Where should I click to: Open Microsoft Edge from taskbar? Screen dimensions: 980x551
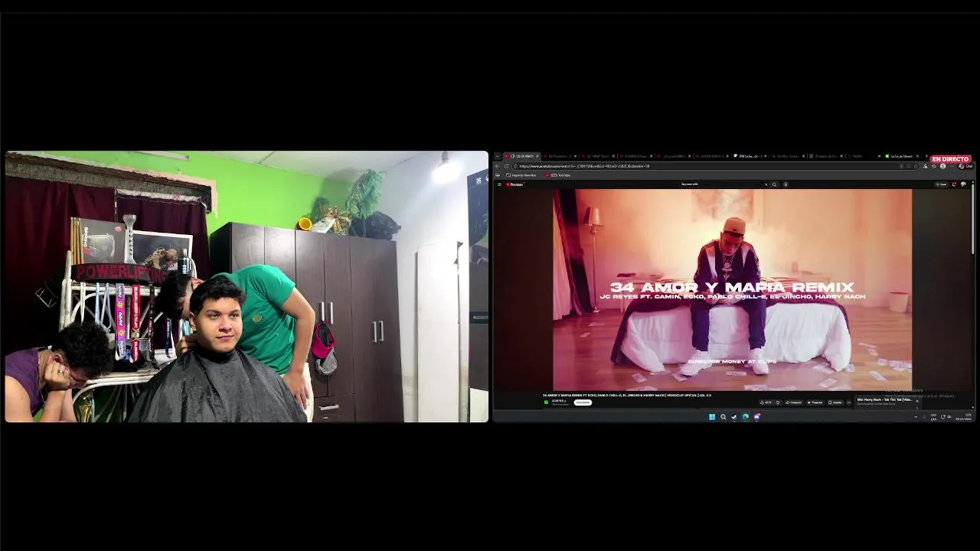[746, 417]
